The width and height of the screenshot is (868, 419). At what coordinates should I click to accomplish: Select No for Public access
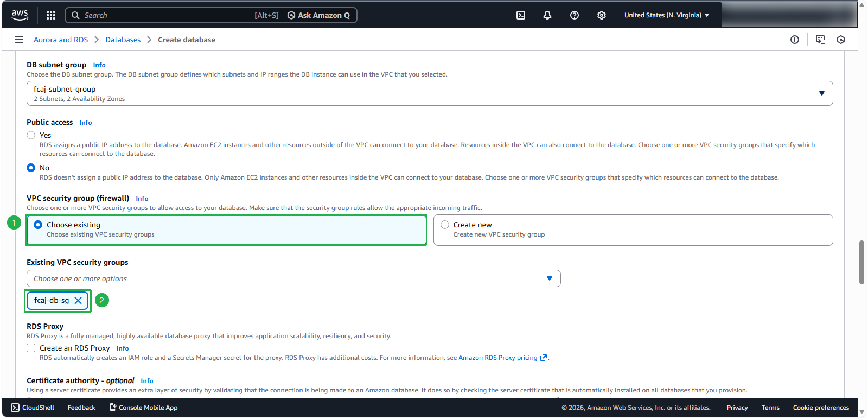[31, 168]
